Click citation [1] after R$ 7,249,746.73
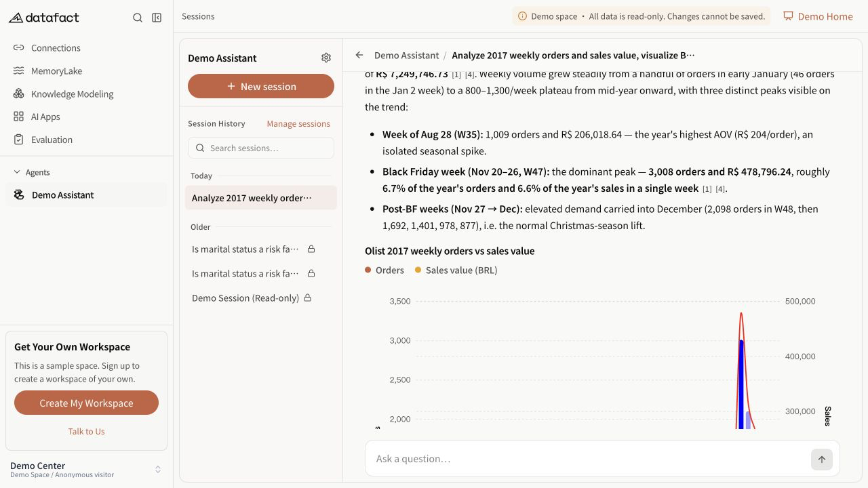 tap(456, 75)
